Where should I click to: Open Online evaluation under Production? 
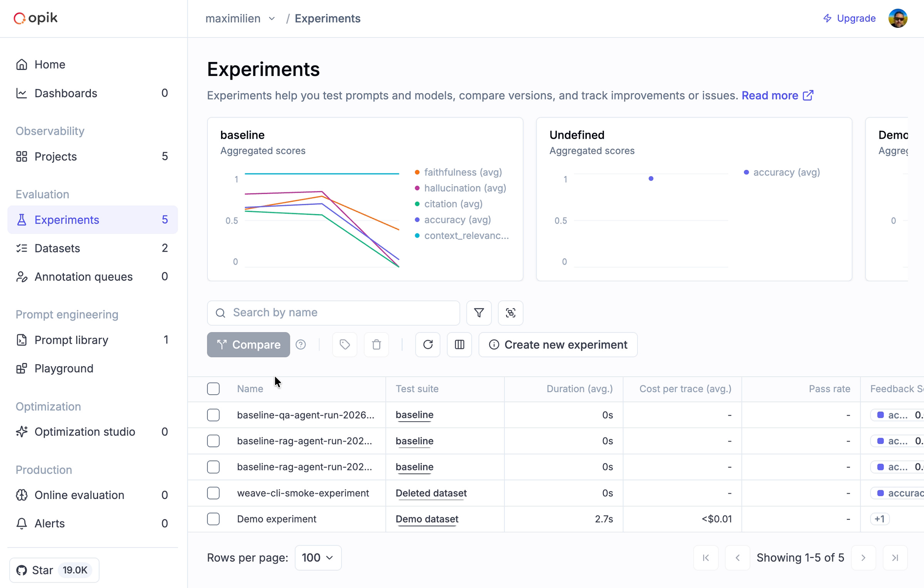(x=79, y=495)
